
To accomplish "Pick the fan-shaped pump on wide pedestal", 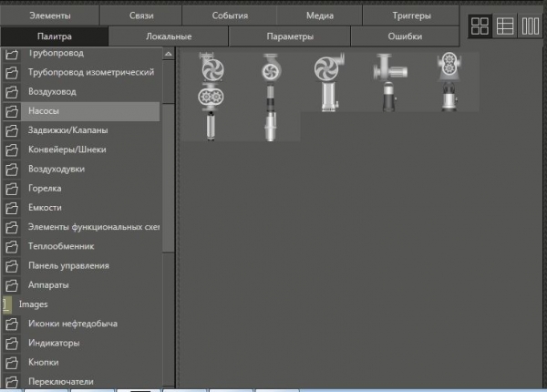I will 326,80.
